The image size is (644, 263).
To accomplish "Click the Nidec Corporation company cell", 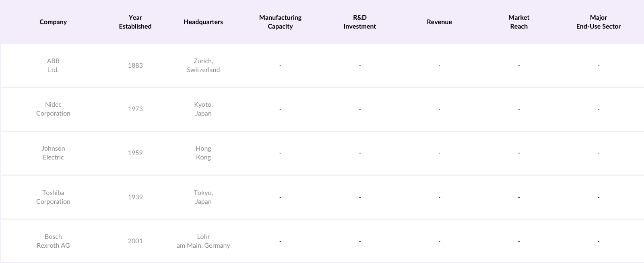I will [x=53, y=109].
